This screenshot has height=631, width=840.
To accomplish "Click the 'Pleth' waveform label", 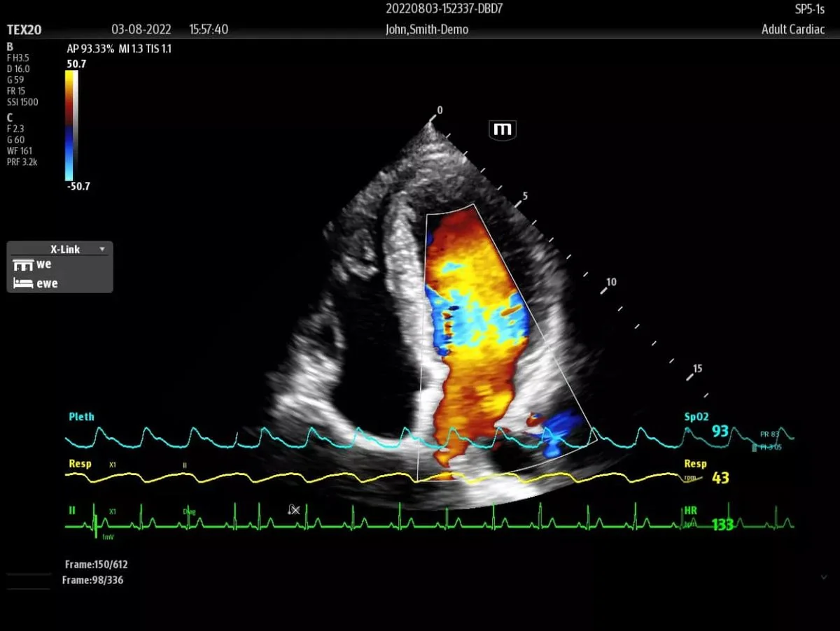I will [81, 417].
